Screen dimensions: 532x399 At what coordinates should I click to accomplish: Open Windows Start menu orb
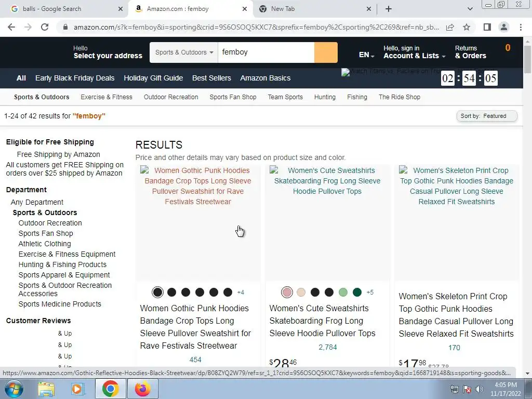(14, 389)
